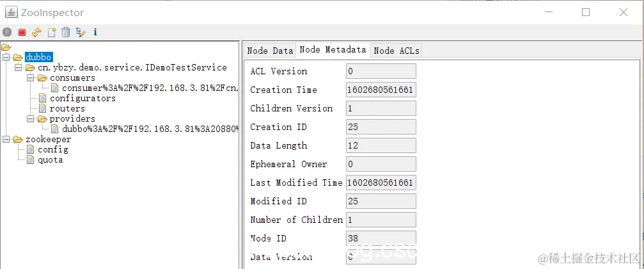
Task: Click file icon of dubbo%3A provider node
Action: (54, 129)
